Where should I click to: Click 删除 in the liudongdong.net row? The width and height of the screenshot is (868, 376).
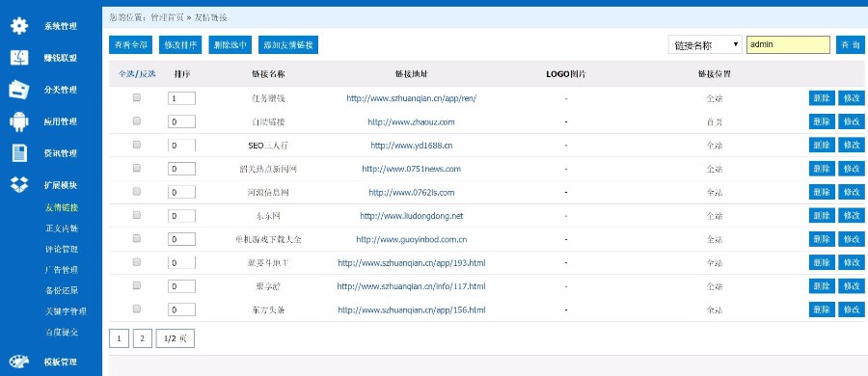(x=822, y=215)
